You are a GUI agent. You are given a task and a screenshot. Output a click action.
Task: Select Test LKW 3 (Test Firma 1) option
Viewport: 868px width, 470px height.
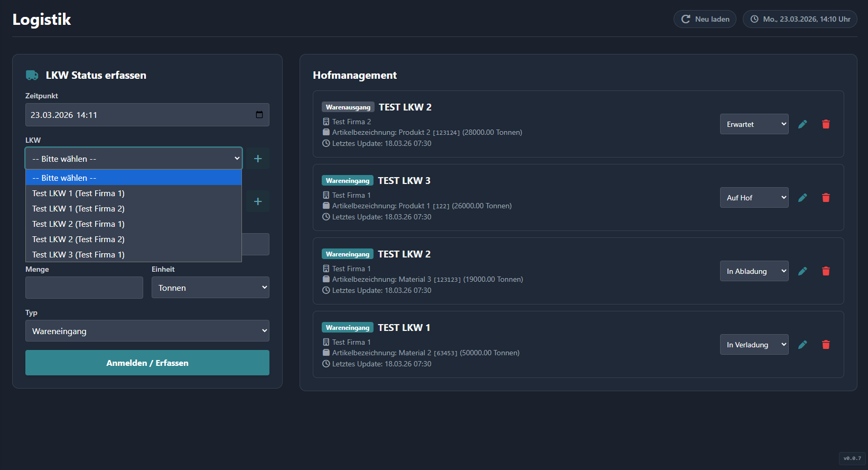coord(78,255)
